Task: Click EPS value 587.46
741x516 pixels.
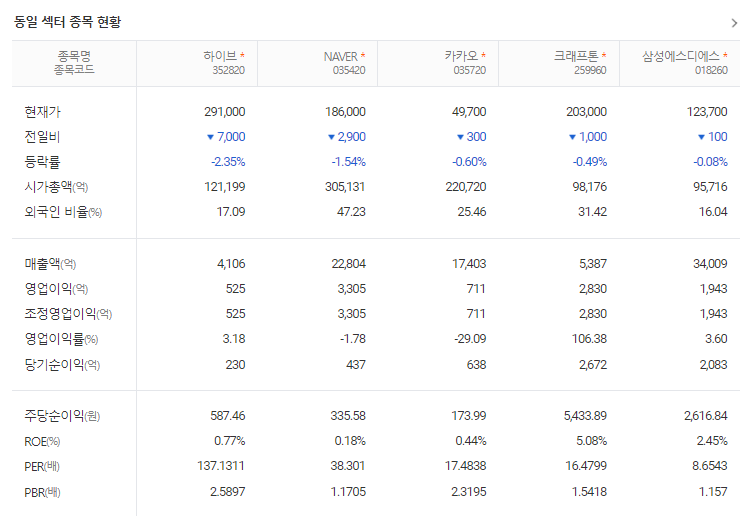Action: point(228,416)
